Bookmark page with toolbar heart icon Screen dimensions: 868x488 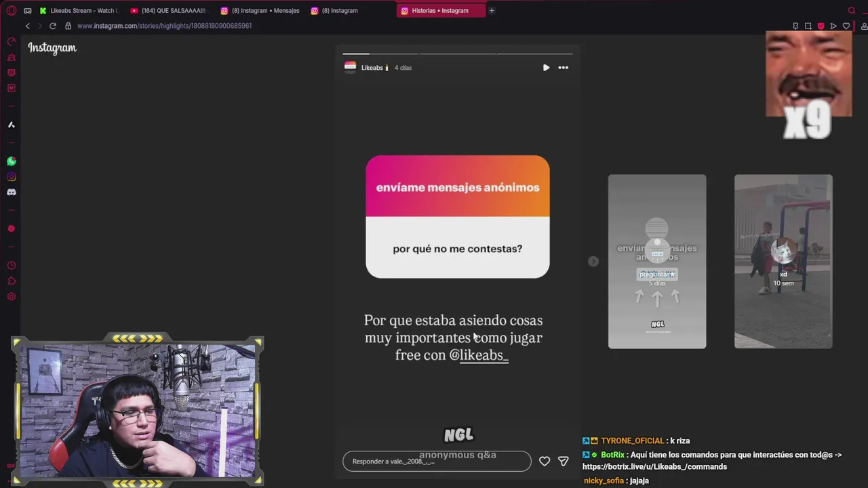[x=846, y=26]
